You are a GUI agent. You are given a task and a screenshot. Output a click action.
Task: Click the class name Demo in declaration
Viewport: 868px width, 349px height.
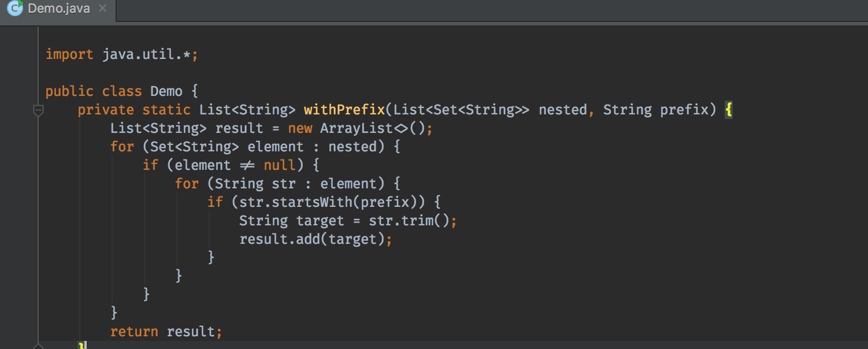click(x=166, y=91)
